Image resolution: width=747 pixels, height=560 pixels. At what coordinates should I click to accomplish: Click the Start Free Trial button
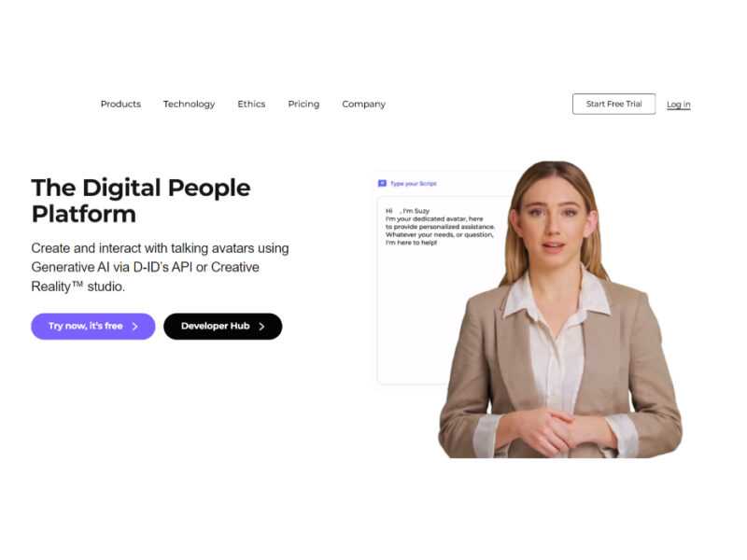pyautogui.click(x=613, y=104)
